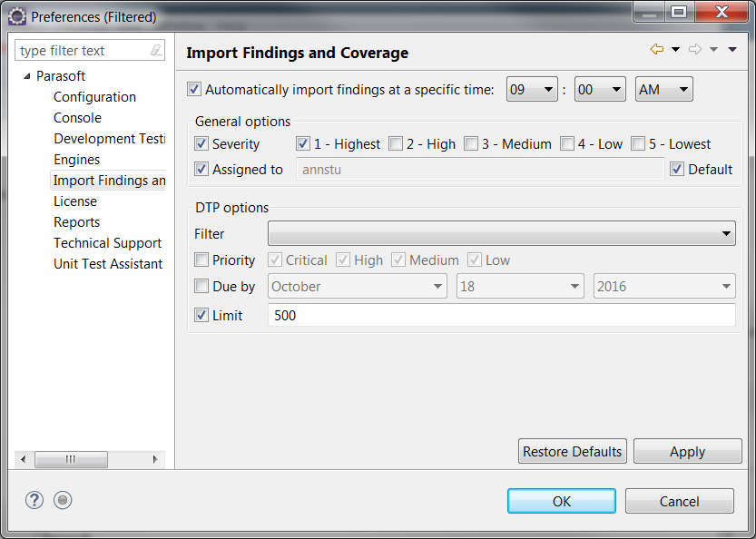Click the Help question mark icon
This screenshot has width=756, height=539.
(34, 500)
